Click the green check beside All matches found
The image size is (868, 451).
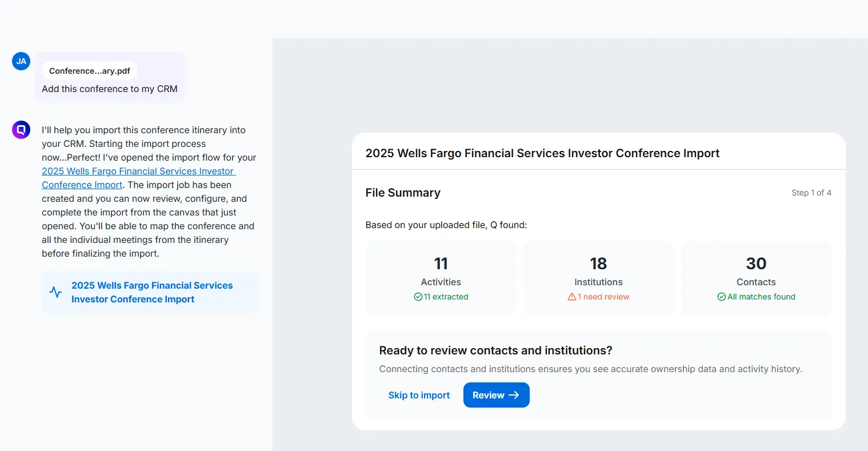point(722,297)
